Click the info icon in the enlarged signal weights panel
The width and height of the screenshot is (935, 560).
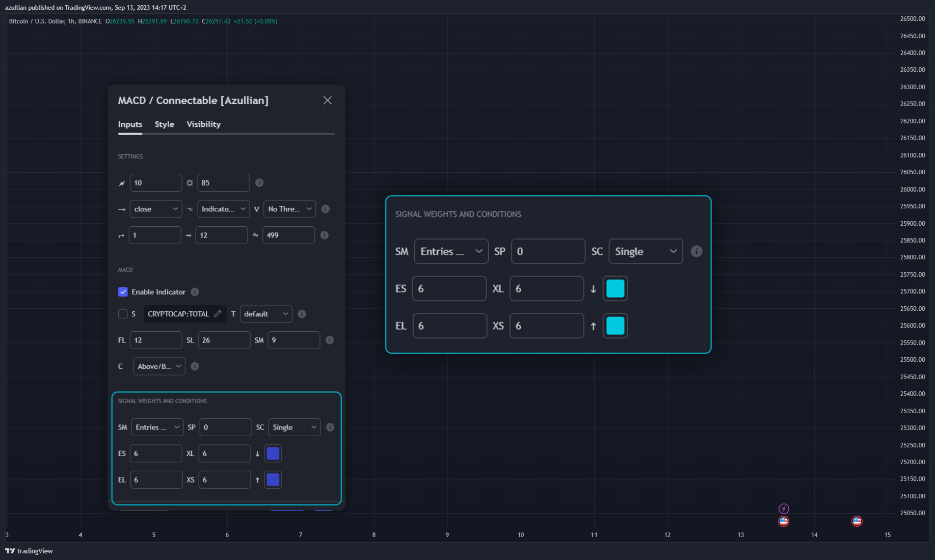click(697, 251)
